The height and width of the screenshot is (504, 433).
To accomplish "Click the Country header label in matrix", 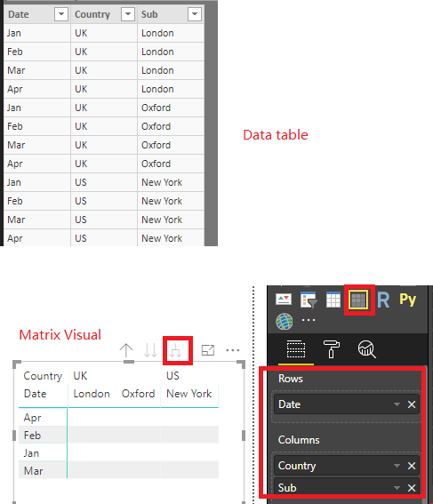I will click(43, 376).
